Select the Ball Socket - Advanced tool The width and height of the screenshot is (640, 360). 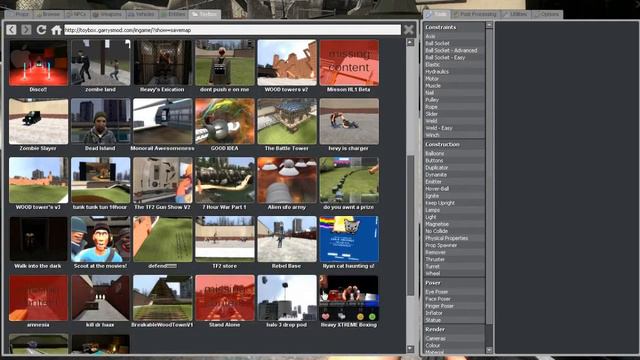[454, 51]
